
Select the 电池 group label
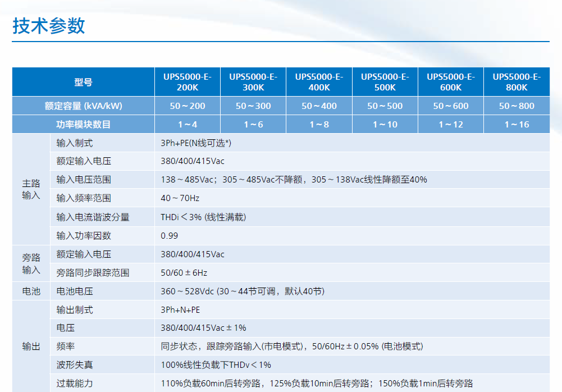click(x=31, y=291)
